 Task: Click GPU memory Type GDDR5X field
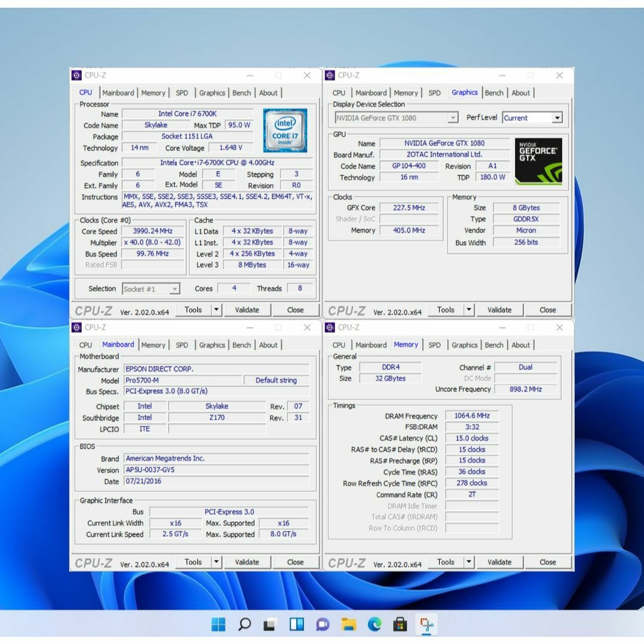526,219
